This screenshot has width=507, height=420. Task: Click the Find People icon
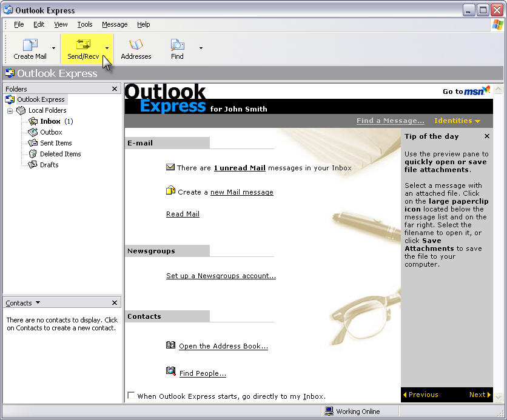[171, 371]
